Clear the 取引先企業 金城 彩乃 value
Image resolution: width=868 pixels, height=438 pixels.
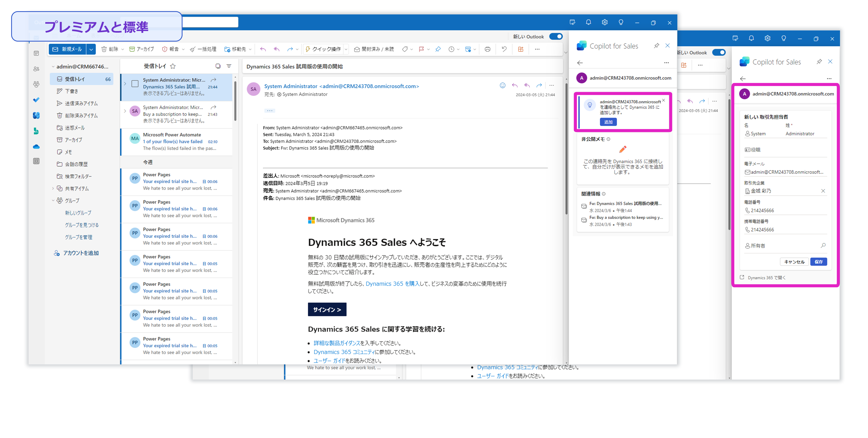pyautogui.click(x=823, y=191)
